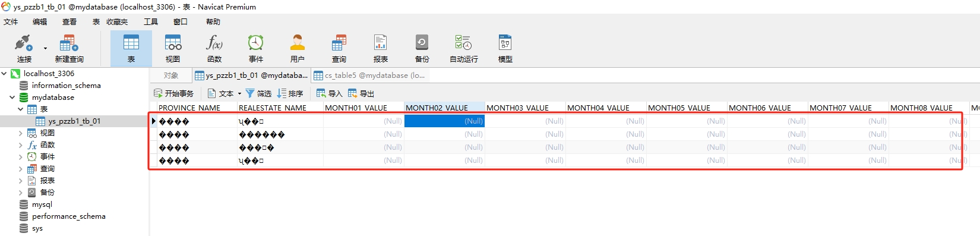Open the 事件 event toolbar button
Screen dimensions: 980x236
tap(256, 48)
